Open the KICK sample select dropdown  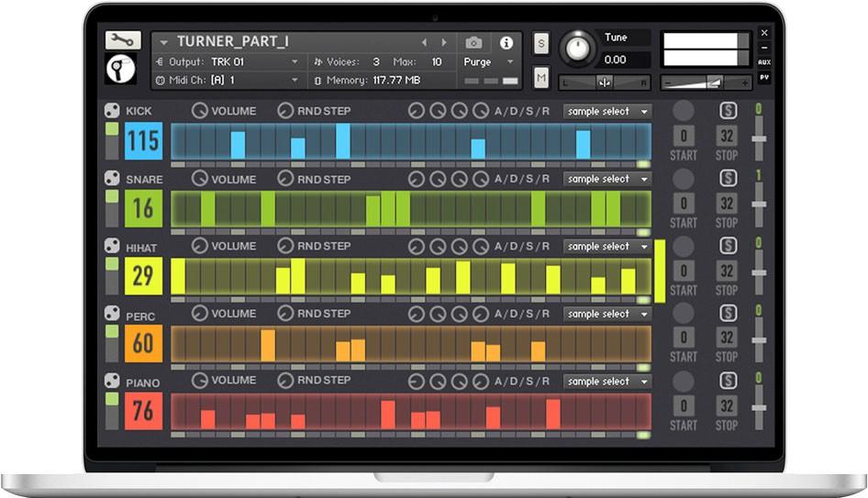click(606, 112)
